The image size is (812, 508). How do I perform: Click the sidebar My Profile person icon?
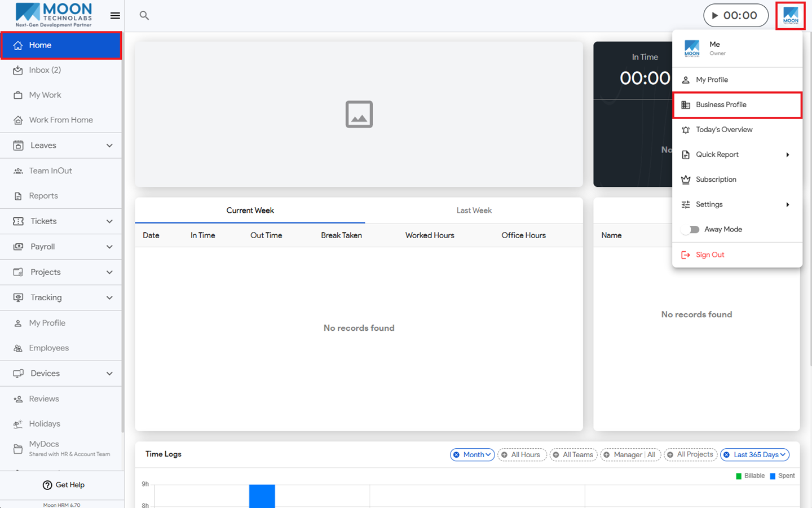coord(18,323)
